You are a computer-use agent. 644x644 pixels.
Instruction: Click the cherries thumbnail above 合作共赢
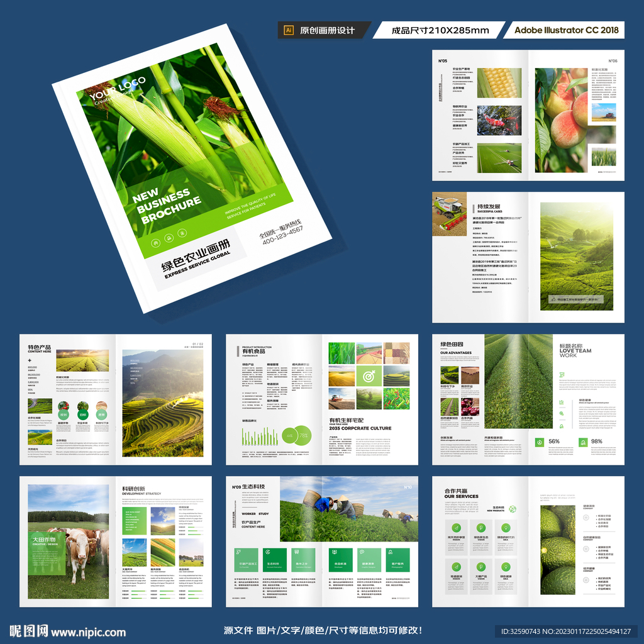(470, 407)
